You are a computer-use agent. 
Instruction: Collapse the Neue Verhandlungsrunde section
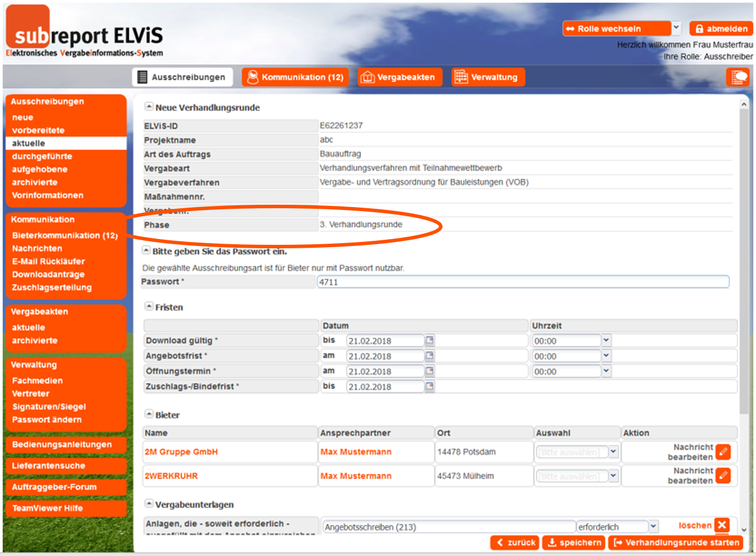pos(149,107)
